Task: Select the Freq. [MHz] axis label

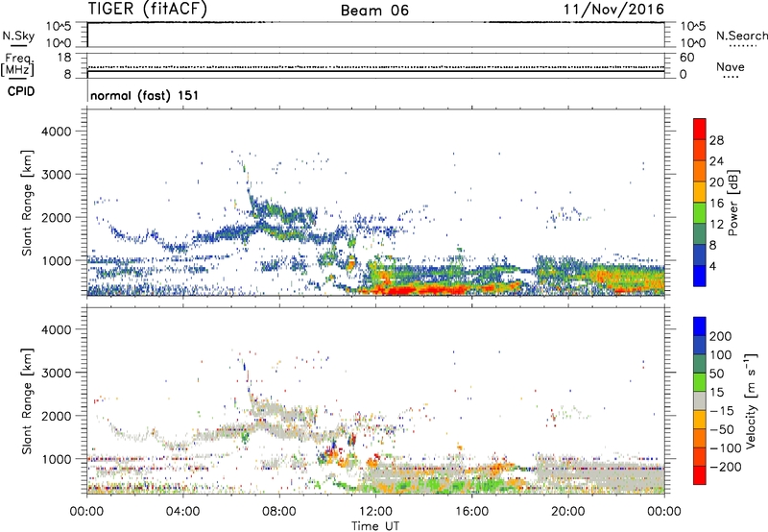Action: [17, 65]
